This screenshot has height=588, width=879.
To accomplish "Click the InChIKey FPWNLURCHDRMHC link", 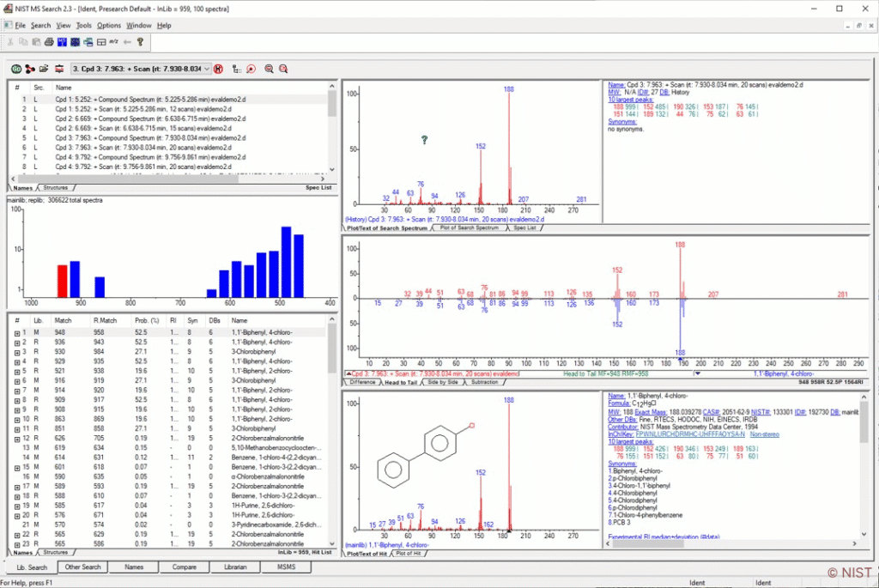I will click(x=690, y=434).
